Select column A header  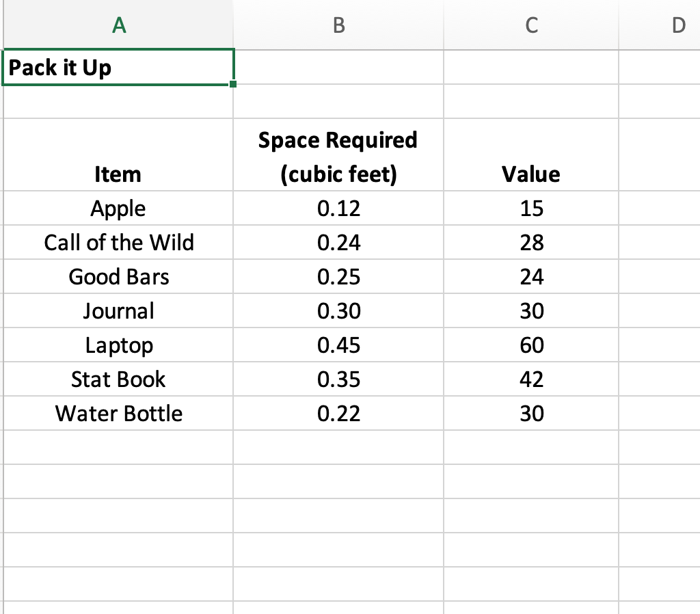click(x=118, y=25)
